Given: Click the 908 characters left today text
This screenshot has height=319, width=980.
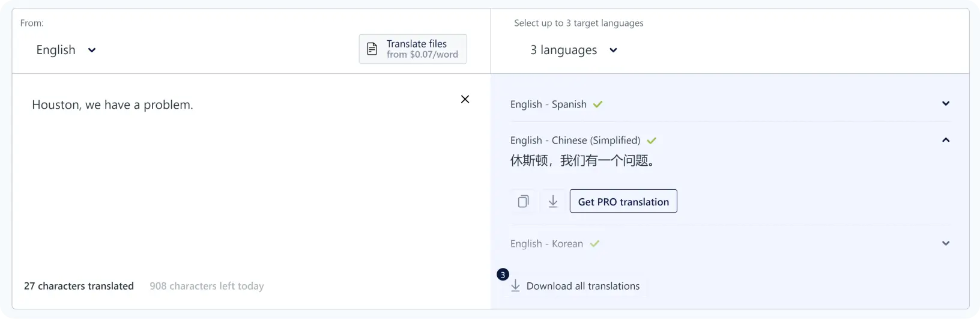Looking at the screenshot, I should pyautogui.click(x=207, y=286).
